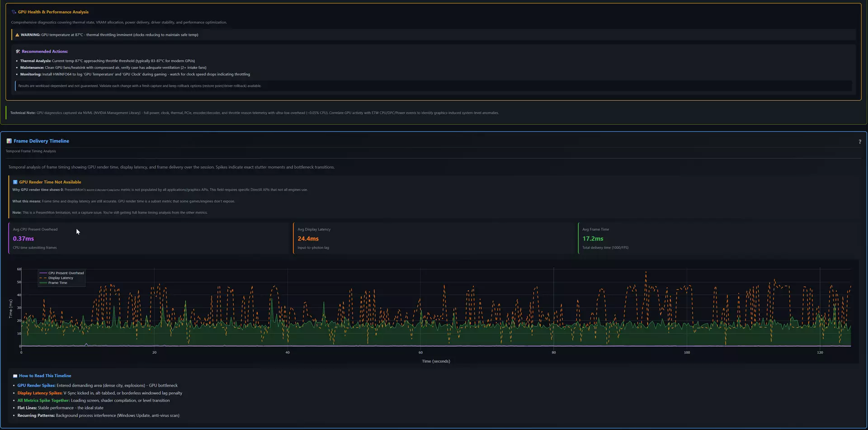Viewport: 868px width, 430px height.
Task: Click the Display Latency Spikes explanation label
Action: (x=40, y=393)
